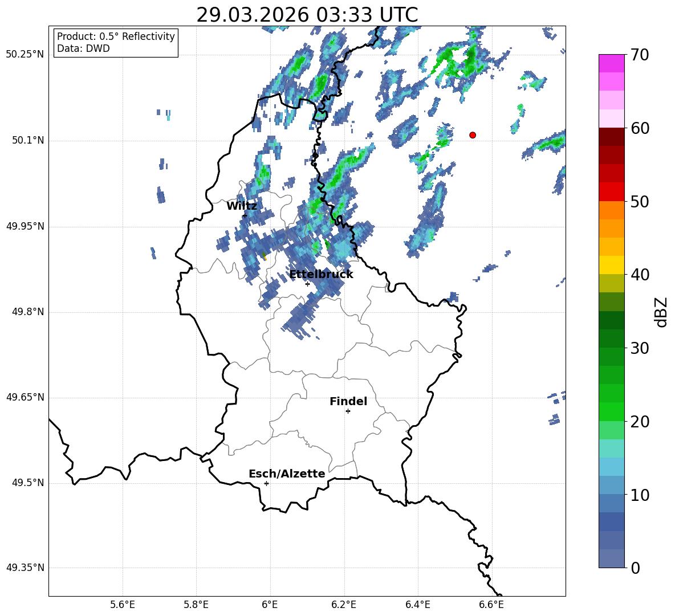Click the longitude label '5.8°E'

click(196, 605)
